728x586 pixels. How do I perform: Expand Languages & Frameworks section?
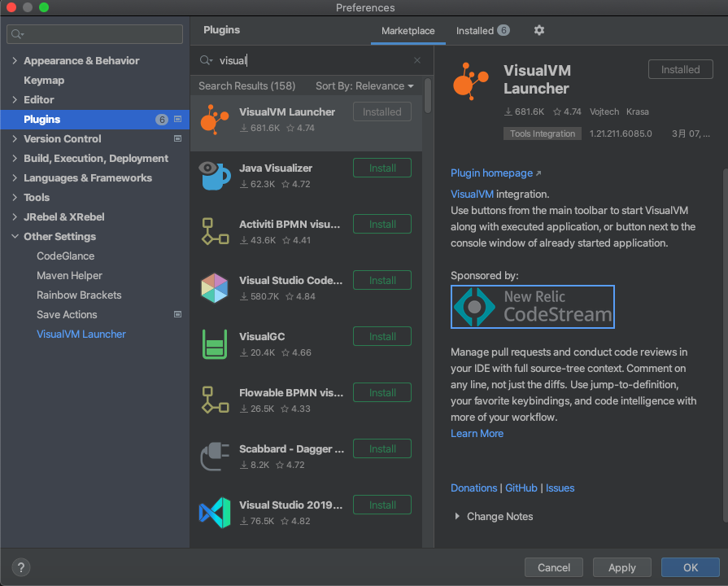pyautogui.click(x=15, y=178)
